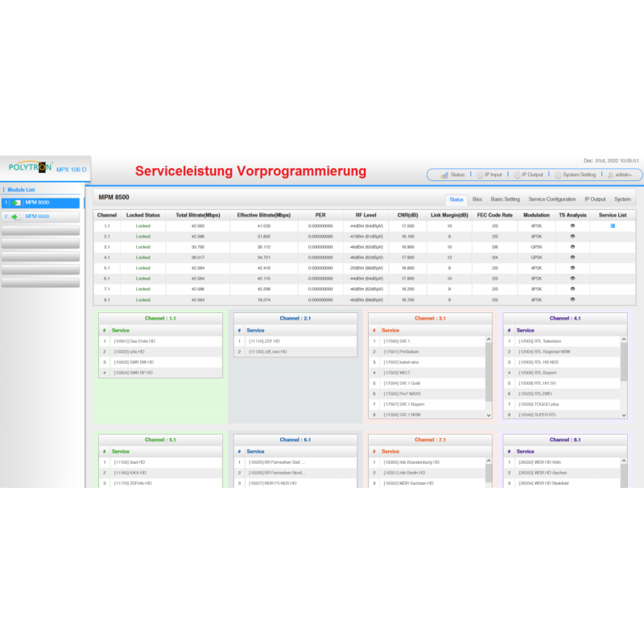644x644 pixels.
Task: Click scroll-down arrow in Channel 4.1 list
Action: 623,415
